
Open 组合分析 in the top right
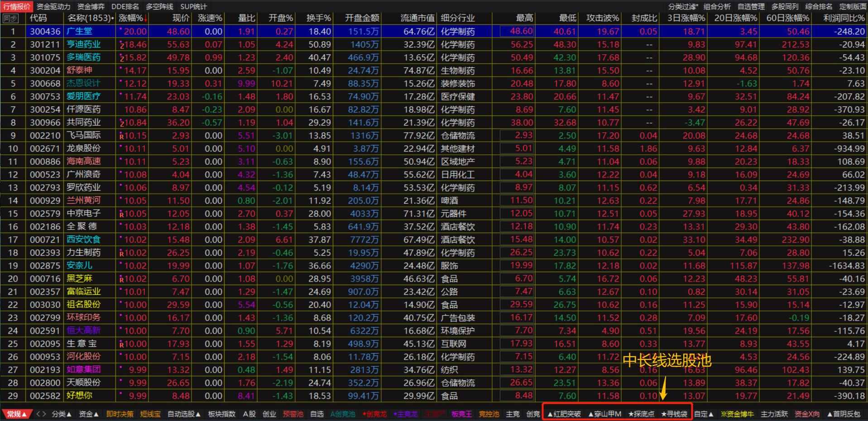click(x=717, y=6)
